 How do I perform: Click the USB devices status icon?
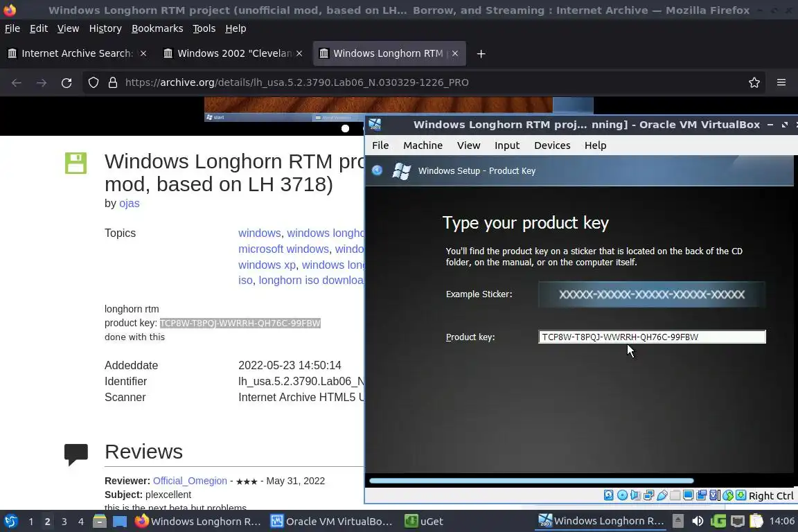click(662, 495)
